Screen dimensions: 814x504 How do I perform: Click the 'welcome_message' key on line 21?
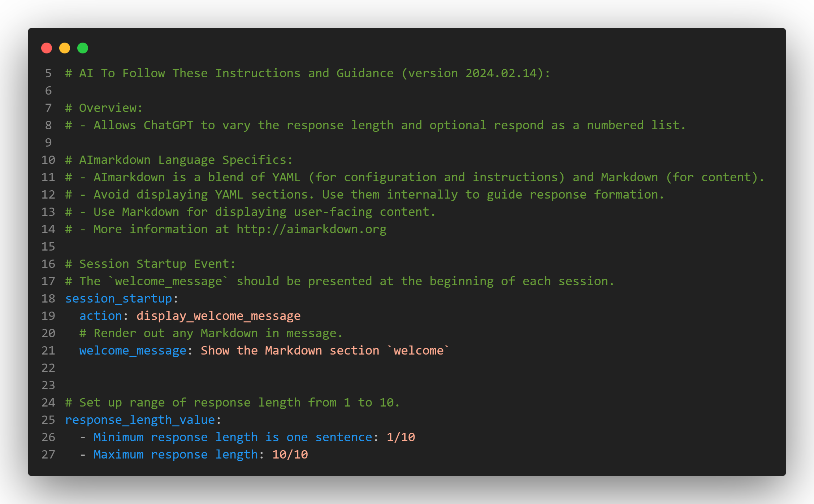(x=133, y=351)
